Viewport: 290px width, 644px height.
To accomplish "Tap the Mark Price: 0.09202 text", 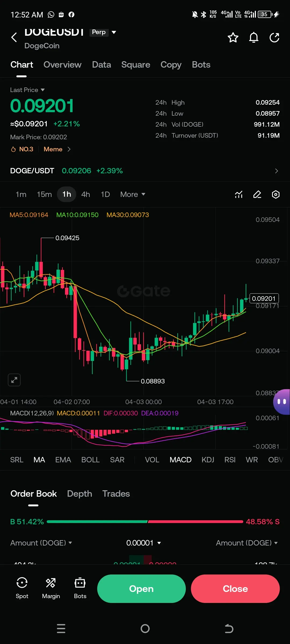I will (x=38, y=137).
